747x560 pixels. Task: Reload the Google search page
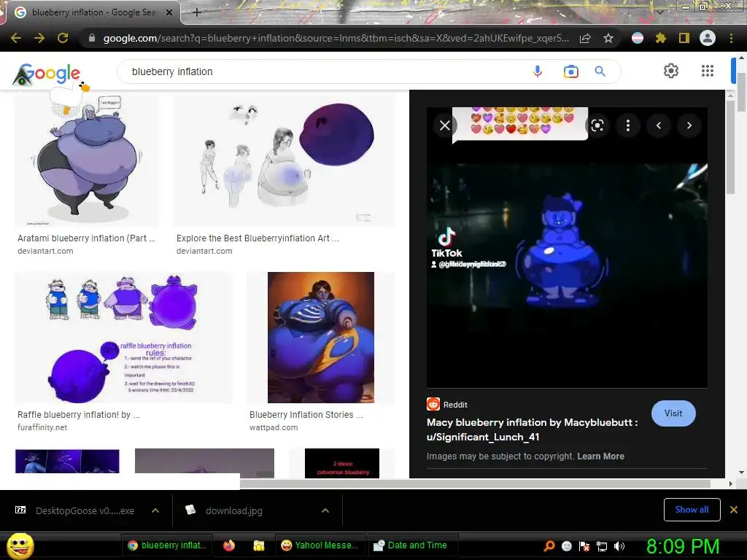tap(63, 38)
